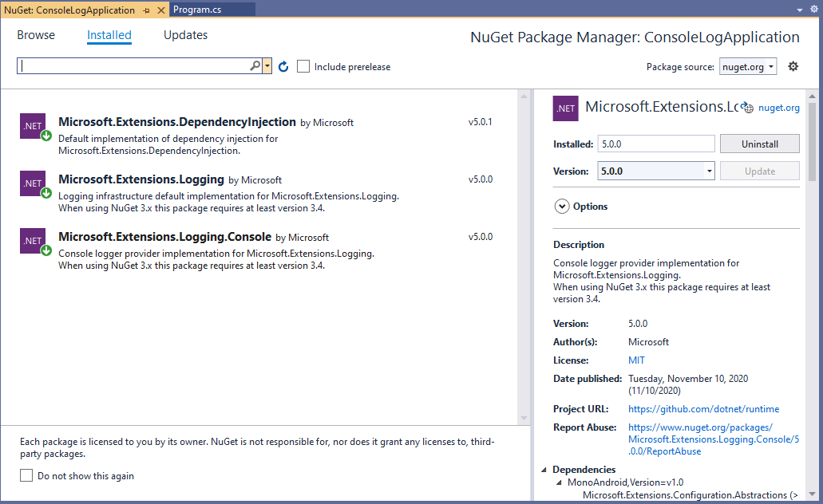
Task: Open the search history dropdown arrow
Action: click(267, 66)
